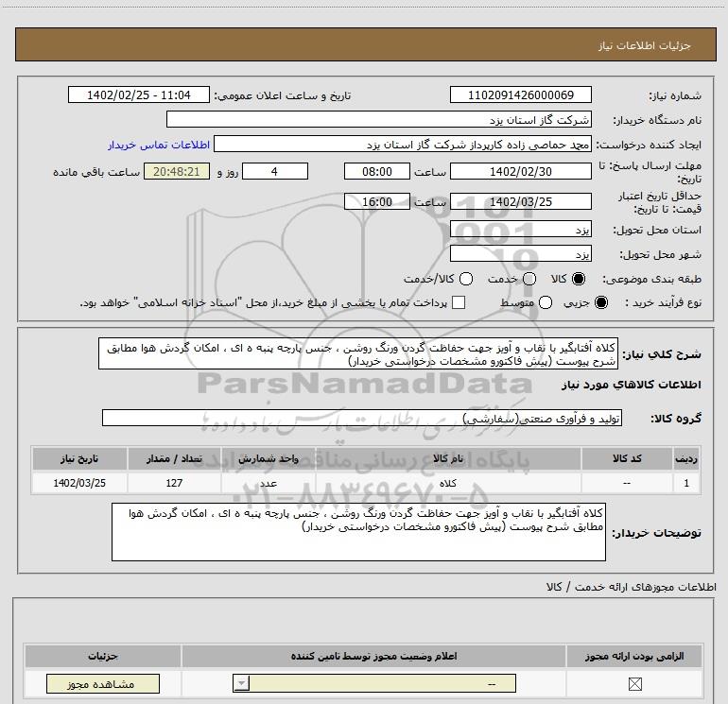Click the item name cell کلاه
The width and height of the screenshot is (728, 704).
click(448, 483)
